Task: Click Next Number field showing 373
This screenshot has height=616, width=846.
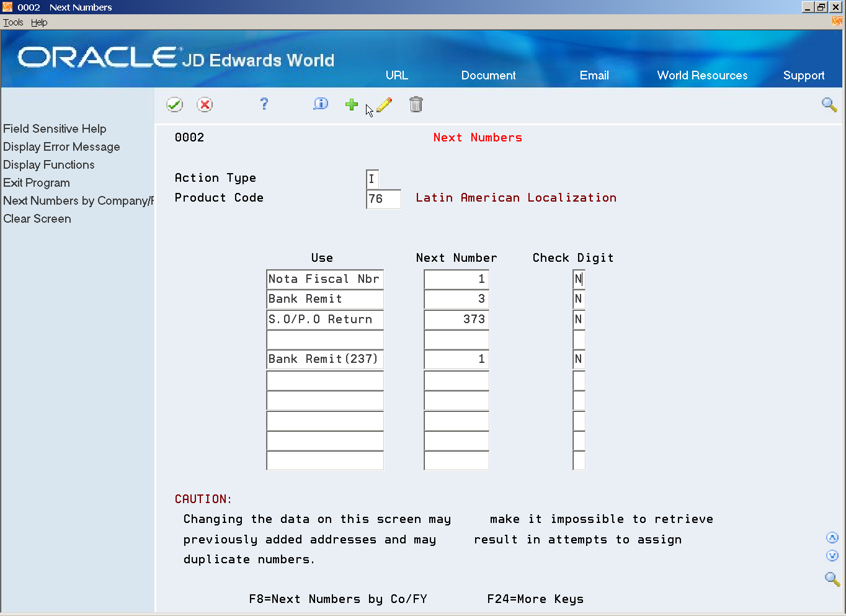Action: click(x=456, y=319)
